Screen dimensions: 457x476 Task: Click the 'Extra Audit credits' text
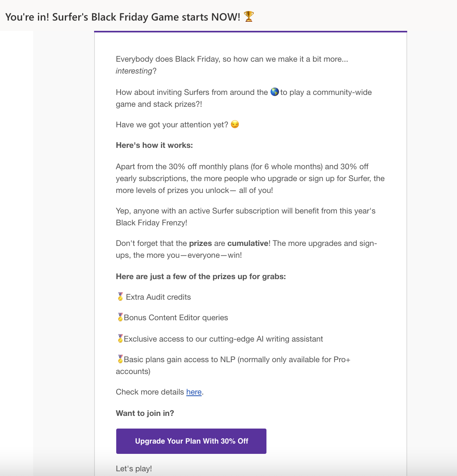(158, 297)
